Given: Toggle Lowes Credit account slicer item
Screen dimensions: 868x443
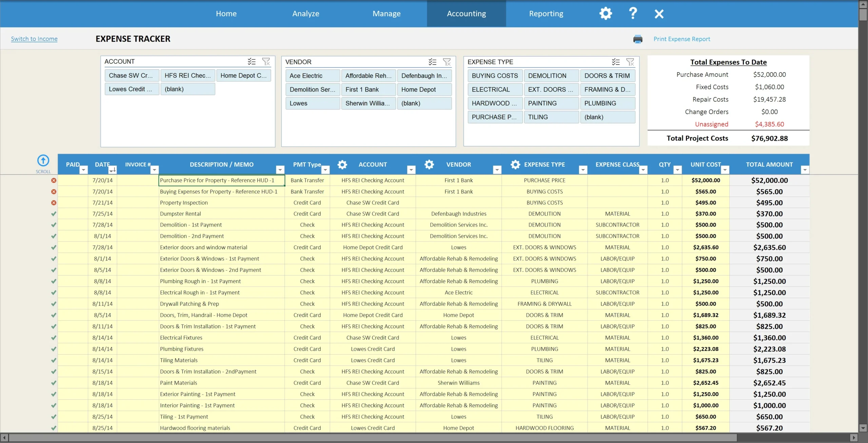Looking at the screenshot, I should pyautogui.click(x=132, y=89).
